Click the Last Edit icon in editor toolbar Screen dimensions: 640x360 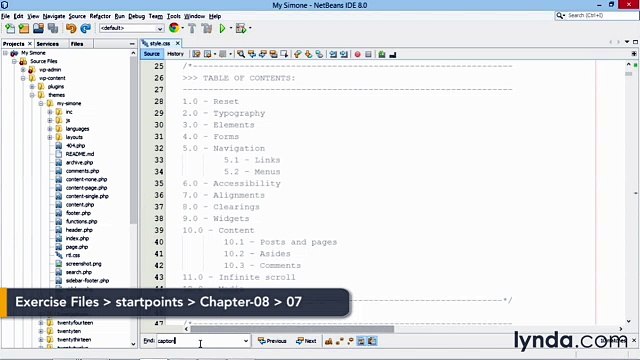click(x=196, y=54)
